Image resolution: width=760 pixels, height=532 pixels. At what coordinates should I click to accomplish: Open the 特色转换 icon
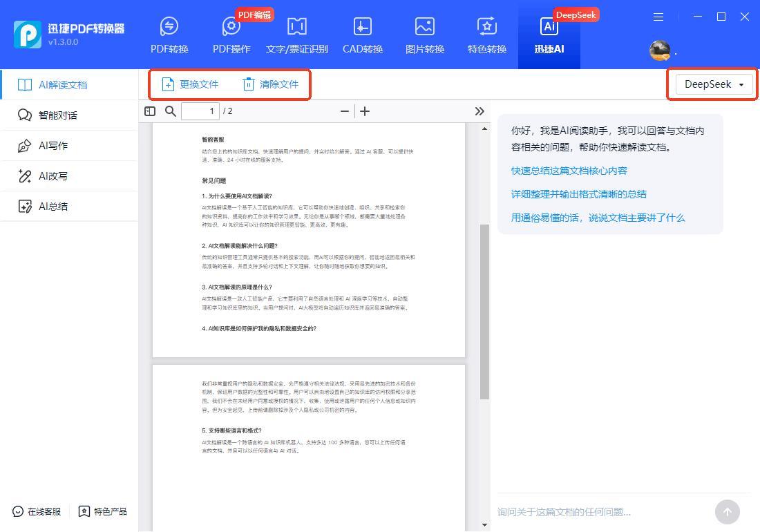pyautogui.click(x=486, y=28)
